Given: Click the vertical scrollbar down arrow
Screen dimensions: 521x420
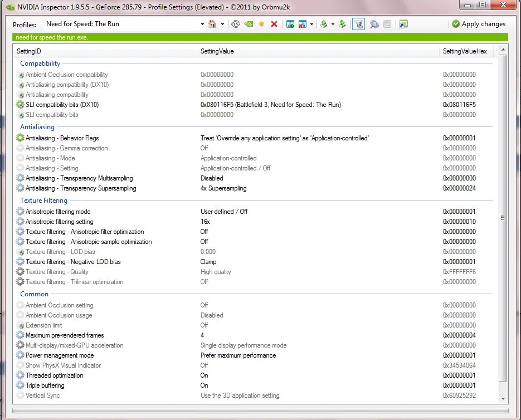Looking at the screenshot, I should [x=503, y=398].
